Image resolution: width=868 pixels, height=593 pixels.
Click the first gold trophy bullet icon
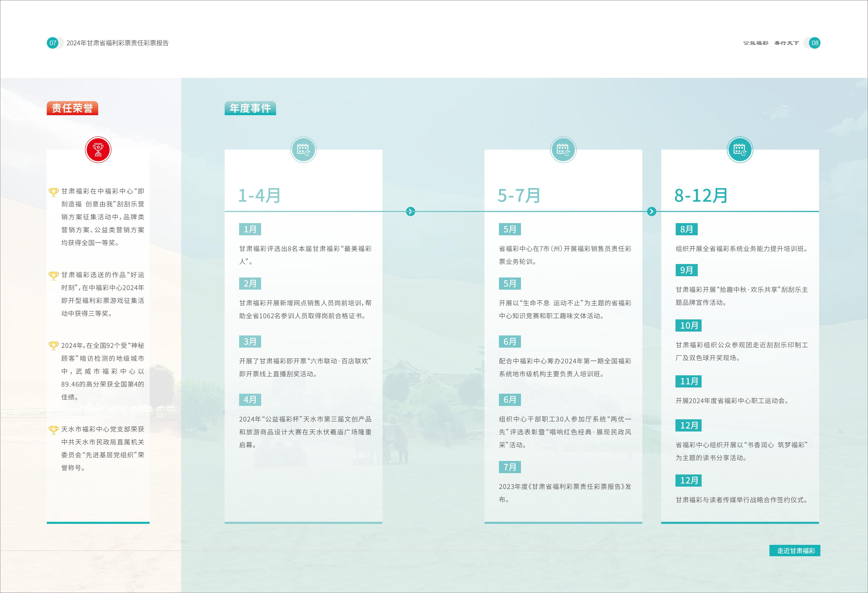click(x=54, y=192)
